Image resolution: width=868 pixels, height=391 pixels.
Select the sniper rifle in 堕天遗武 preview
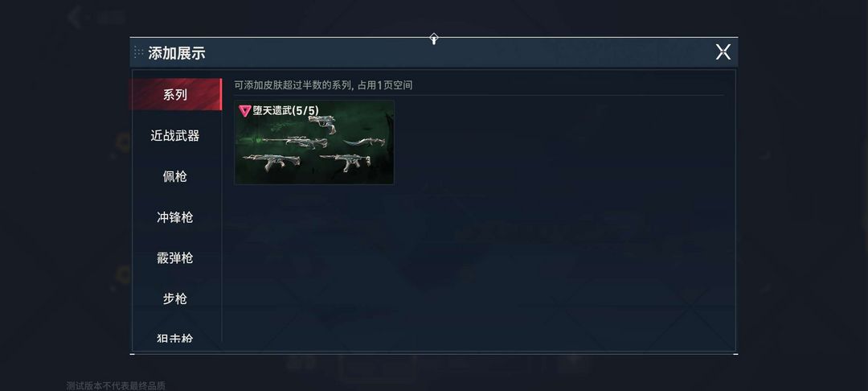[293, 142]
